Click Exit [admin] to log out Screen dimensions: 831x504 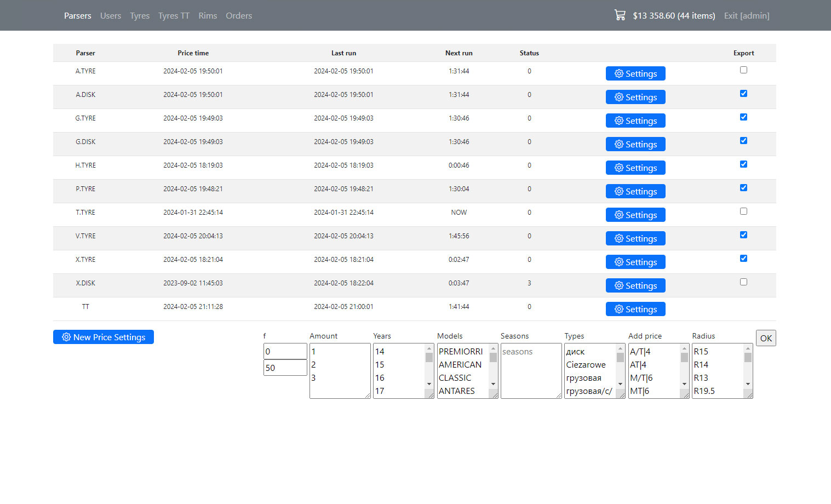pyautogui.click(x=747, y=15)
